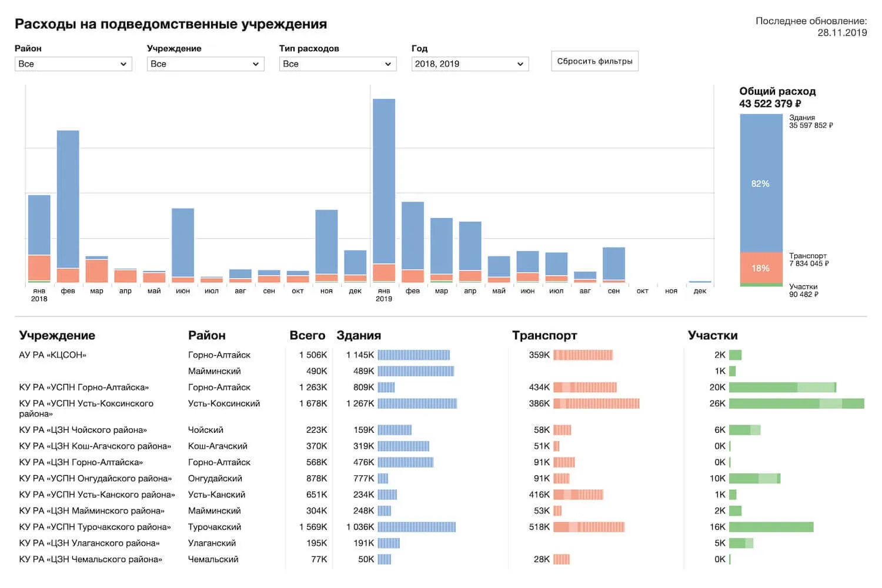Click the orange 18% Транспорт total segment

click(761, 268)
